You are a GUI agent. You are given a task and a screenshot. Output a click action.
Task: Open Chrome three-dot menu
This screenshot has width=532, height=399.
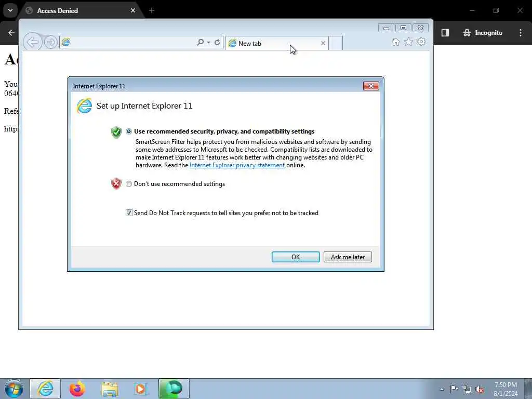coord(521,33)
